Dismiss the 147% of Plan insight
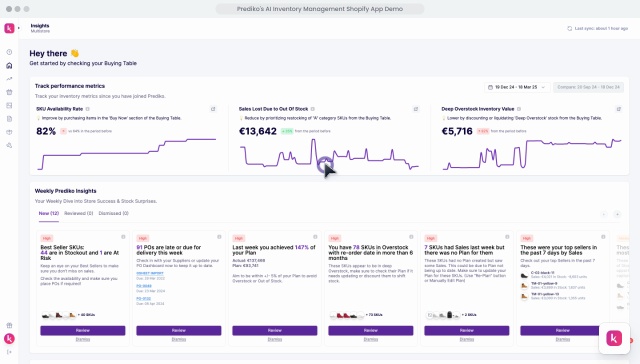 click(x=275, y=340)
